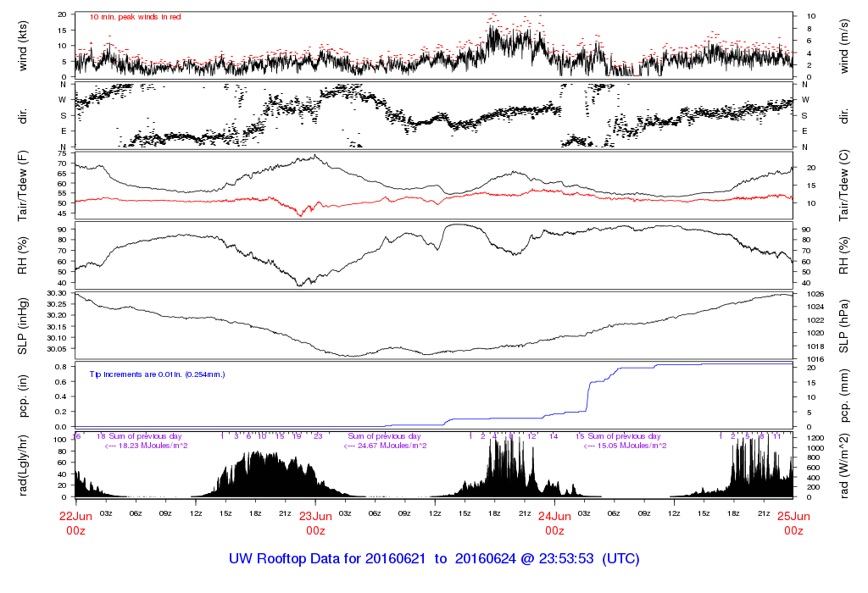Click the '100' radiation tick on Lgly/hr axis
The height and width of the screenshot is (593, 868).
point(60,440)
